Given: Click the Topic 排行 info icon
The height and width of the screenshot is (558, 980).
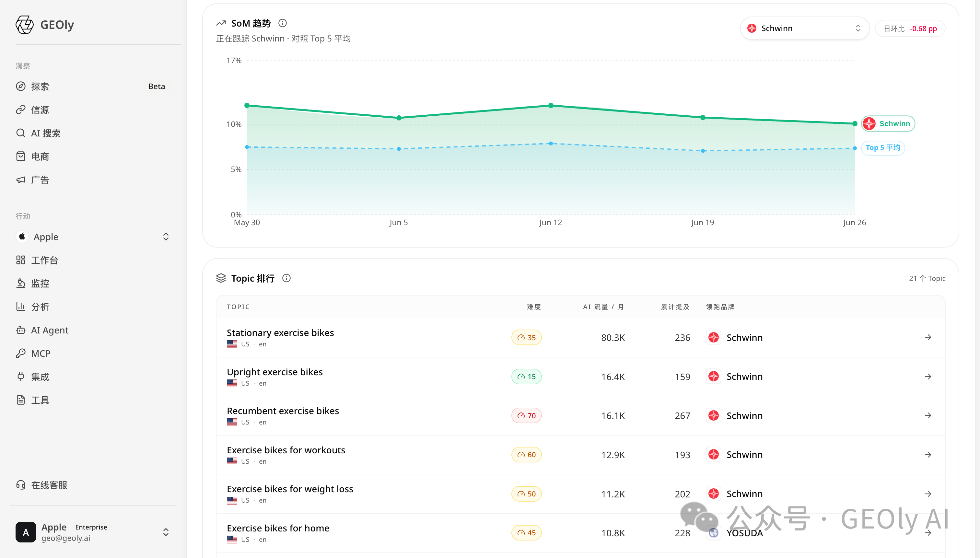Looking at the screenshot, I should [286, 278].
